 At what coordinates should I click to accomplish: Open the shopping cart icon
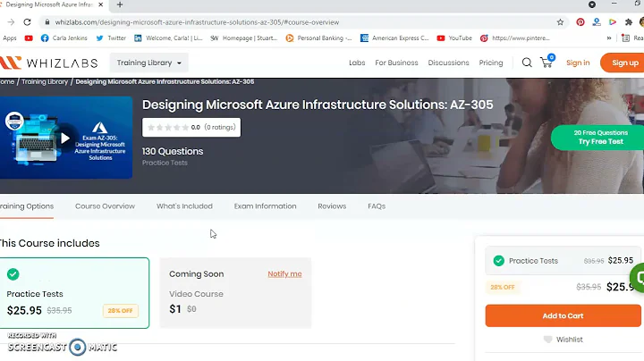pos(547,62)
